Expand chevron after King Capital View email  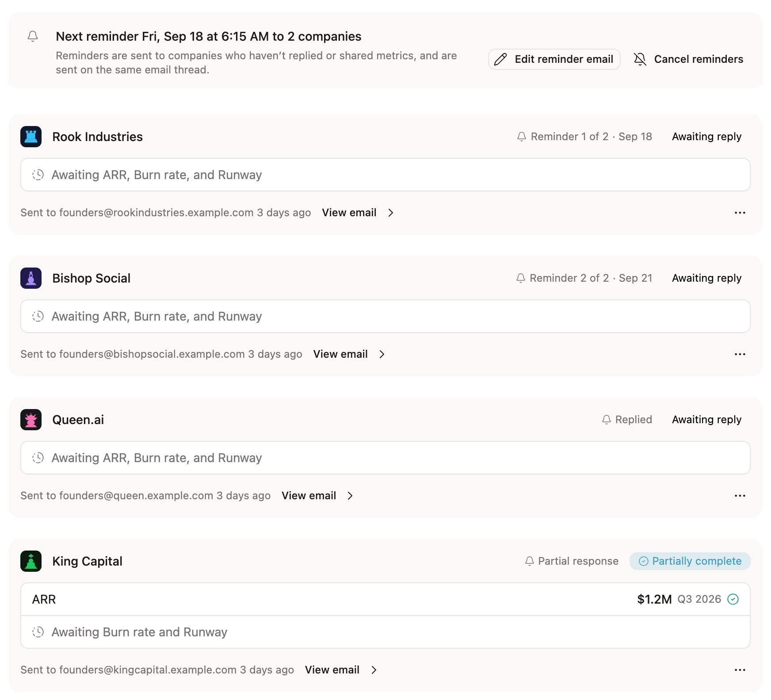click(x=374, y=670)
